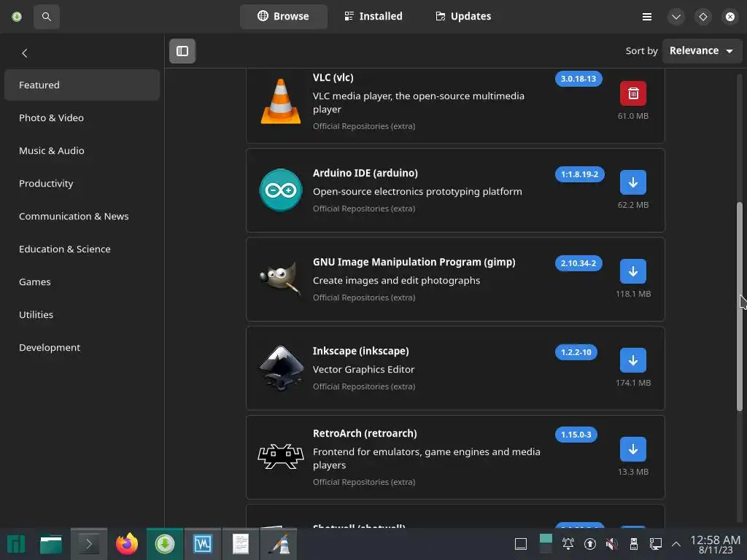Open the notifications bell tray icon

(x=568, y=544)
